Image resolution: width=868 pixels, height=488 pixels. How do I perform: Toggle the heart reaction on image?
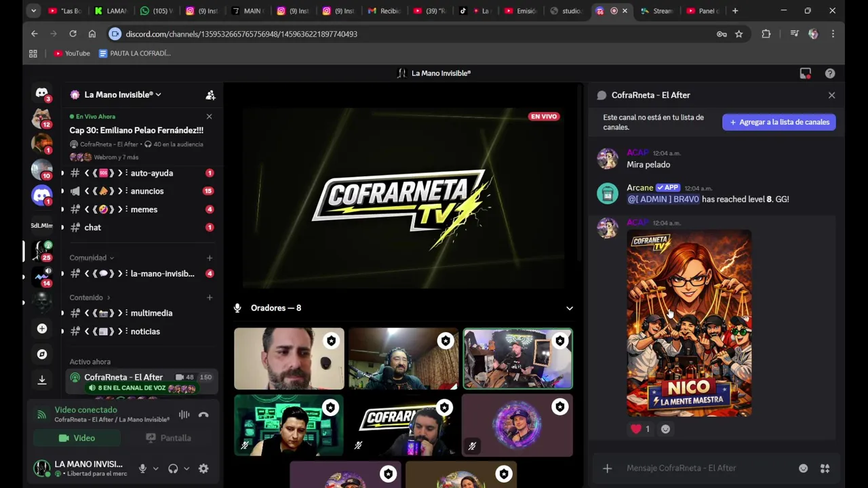pos(641,429)
